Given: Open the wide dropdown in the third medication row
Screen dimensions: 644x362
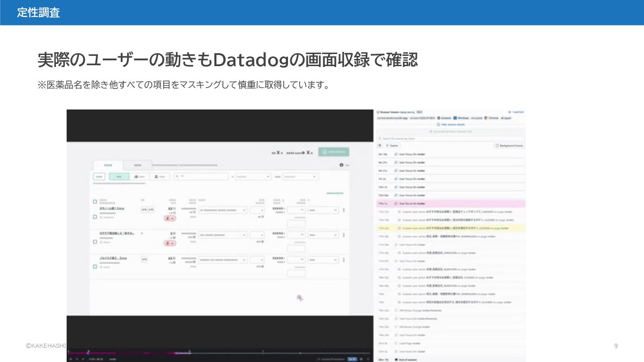Looking at the screenshot, I should tap(223, 260).
